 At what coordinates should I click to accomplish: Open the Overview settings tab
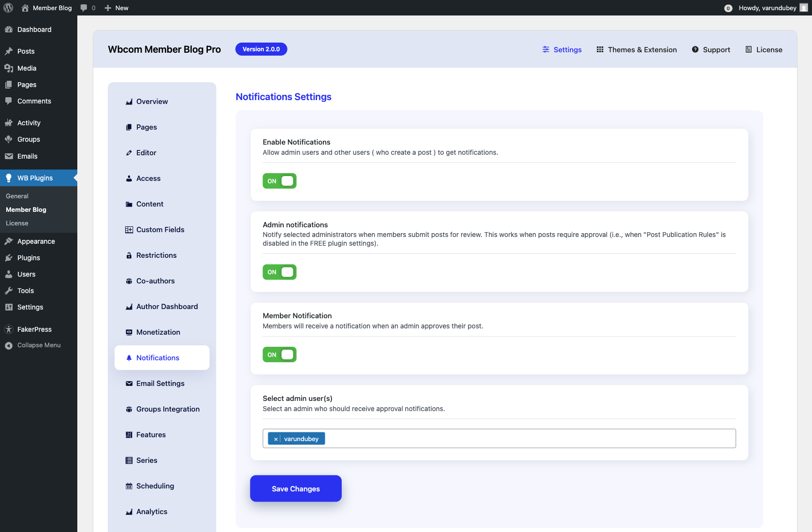tap(162, 102)
